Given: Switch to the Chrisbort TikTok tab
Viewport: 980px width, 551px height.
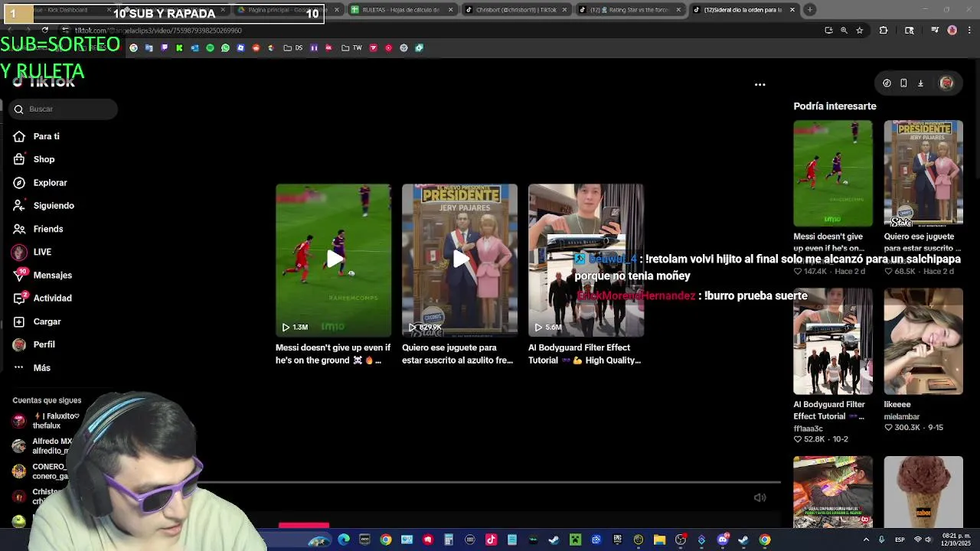Looking at the screenshot, I should point(515,10).
